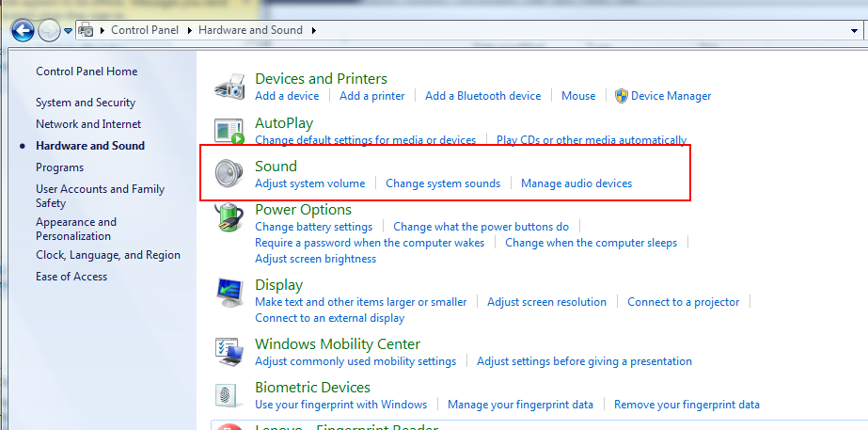Click Adjust commonly used mobility settings
This screenshot has width=868, height=430.
click(355, 361)
